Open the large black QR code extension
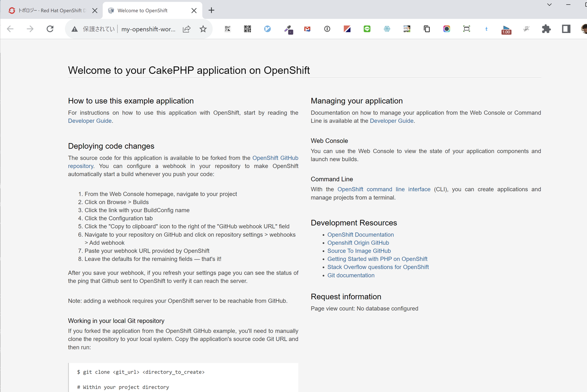Viewport: 587px width, 392px height. [248, 29]
